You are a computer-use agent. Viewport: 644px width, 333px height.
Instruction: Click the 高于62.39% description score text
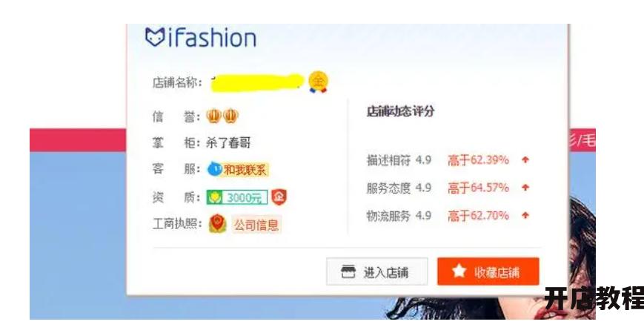point(479,160)
